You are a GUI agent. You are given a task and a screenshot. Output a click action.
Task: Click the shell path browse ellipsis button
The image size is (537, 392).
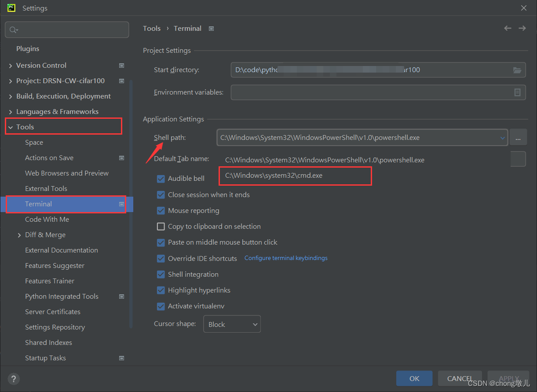pos(518,138)
